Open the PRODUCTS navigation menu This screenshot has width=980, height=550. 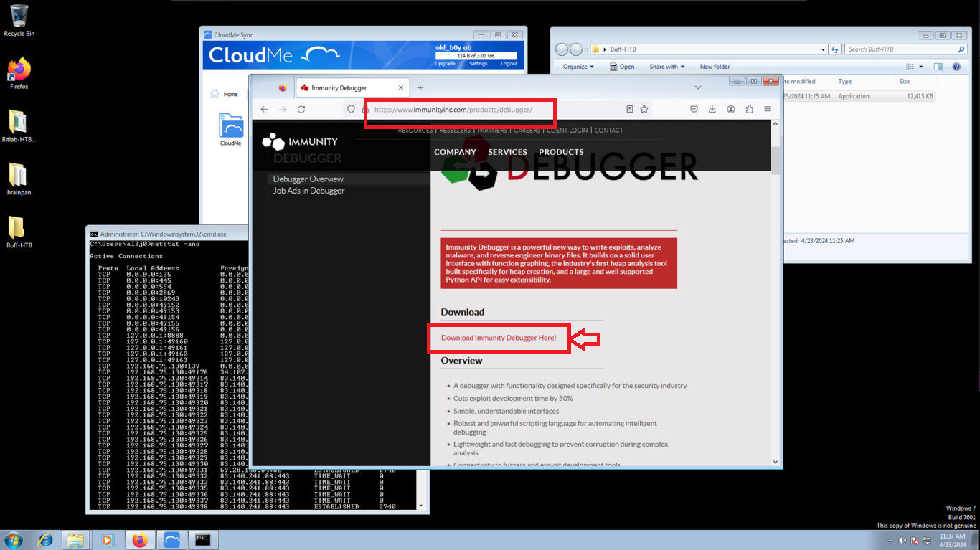[561, 152]
